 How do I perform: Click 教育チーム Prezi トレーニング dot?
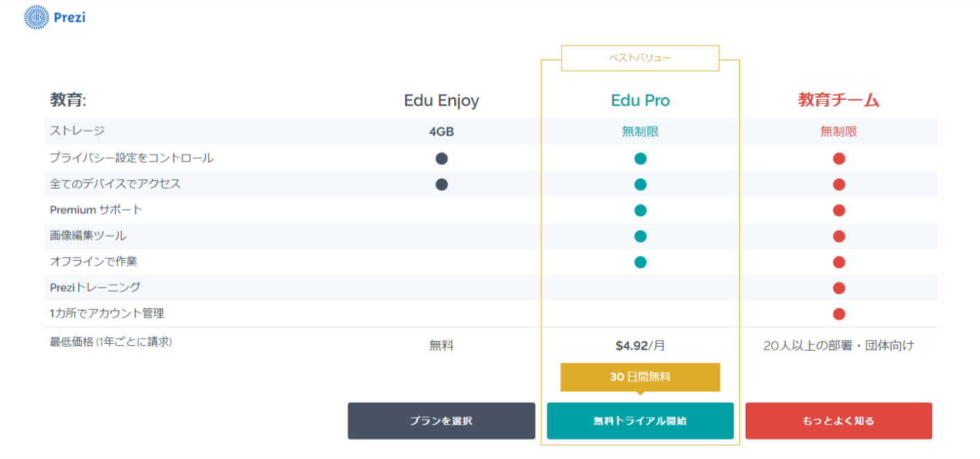pos(839,288)
